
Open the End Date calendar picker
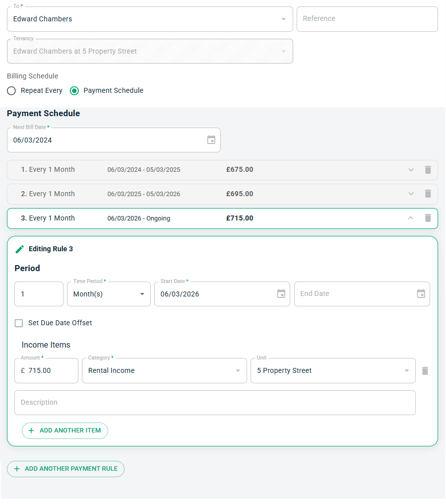[x=421, y=294]
